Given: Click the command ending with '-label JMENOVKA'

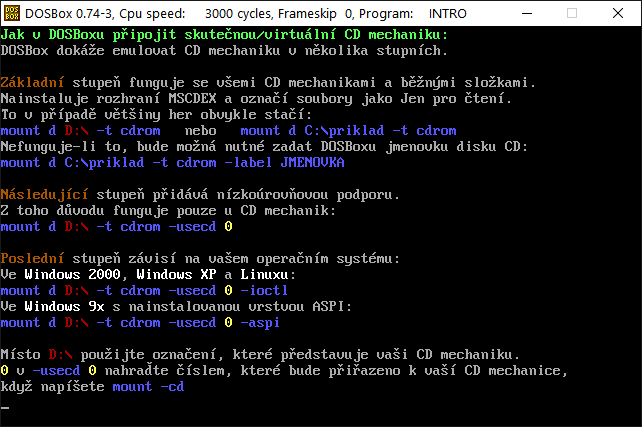Looking at the screenshot, I should pyautogui.click(x=172, y=163).
